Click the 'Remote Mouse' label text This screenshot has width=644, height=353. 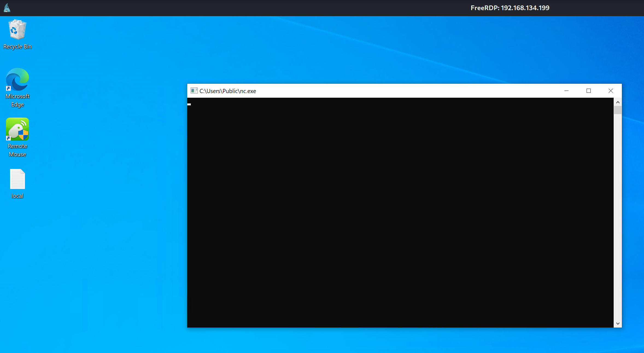(17, 150)
